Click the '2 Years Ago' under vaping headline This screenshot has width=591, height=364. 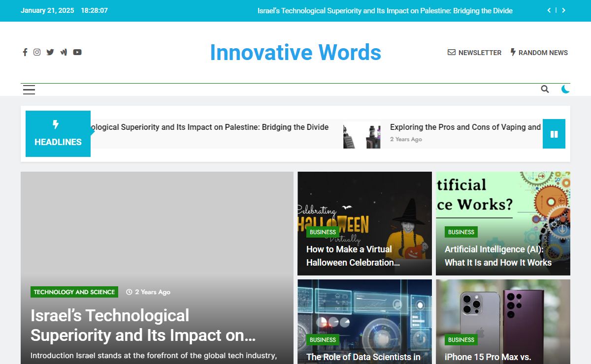click(406, 139)
